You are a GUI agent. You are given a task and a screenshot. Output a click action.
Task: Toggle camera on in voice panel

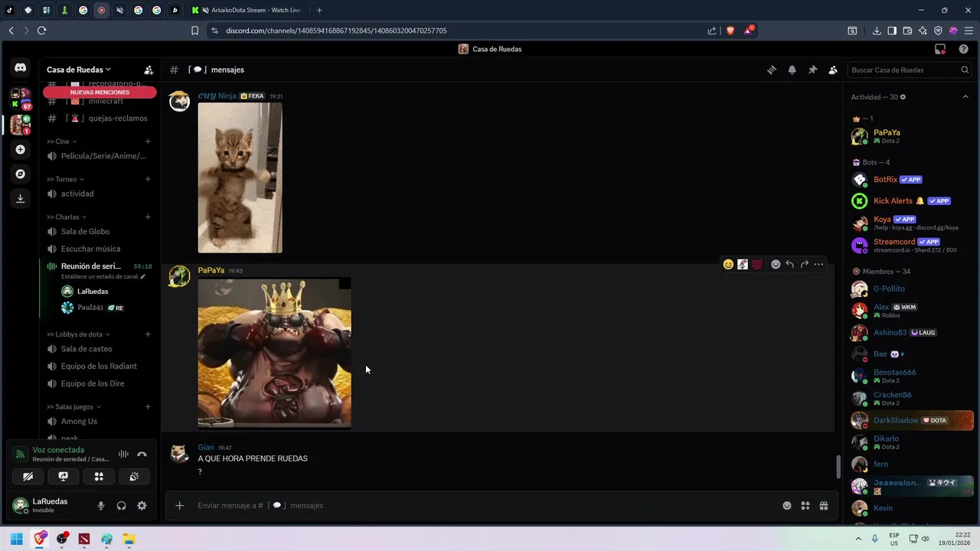[28, 477]
